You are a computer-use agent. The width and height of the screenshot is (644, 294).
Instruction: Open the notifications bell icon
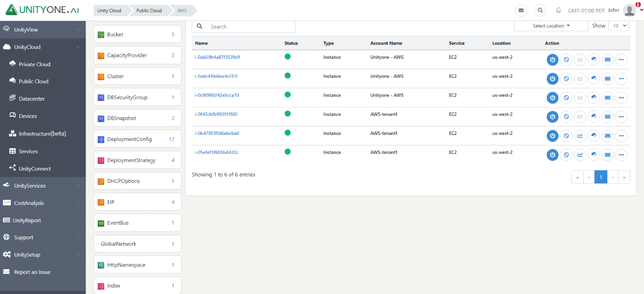click(x=559, y=10)
